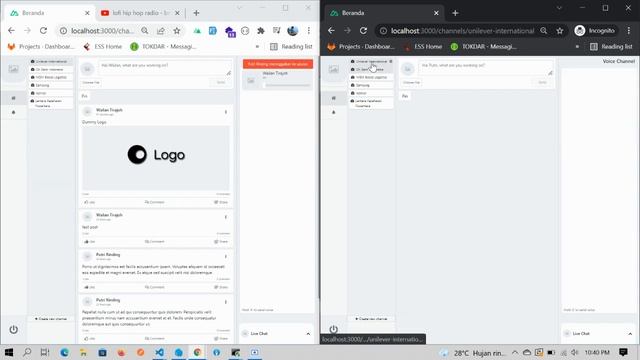Select Samsung channel in Incognito window

(371, 85)
